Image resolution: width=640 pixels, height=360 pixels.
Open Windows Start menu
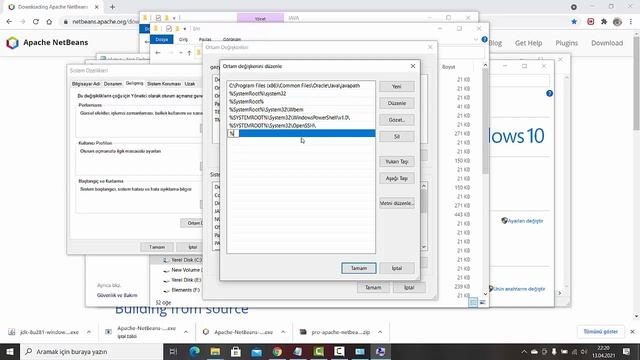tap(10, 351)
